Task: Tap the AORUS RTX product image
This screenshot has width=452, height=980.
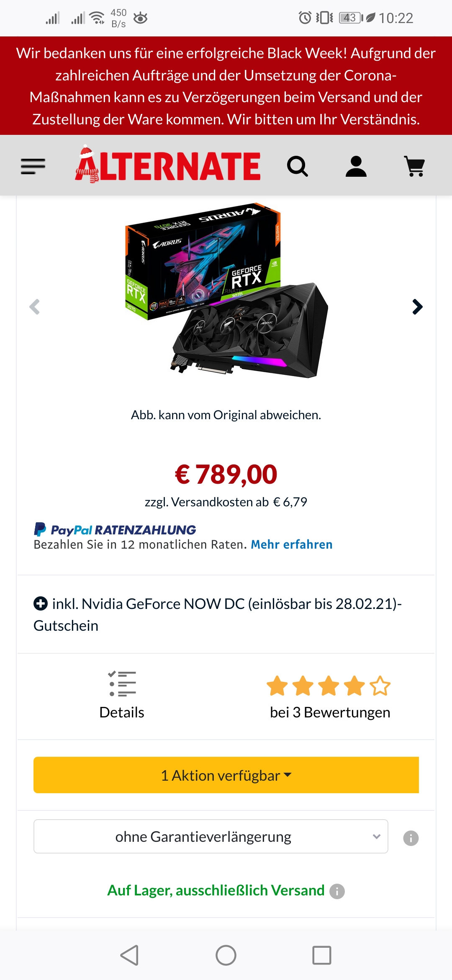Action: pos(226,291)
